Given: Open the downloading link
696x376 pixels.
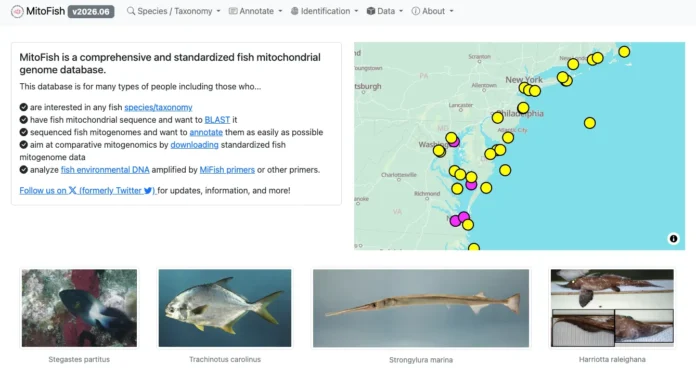Looking at the screenshot, I should 194,145.
